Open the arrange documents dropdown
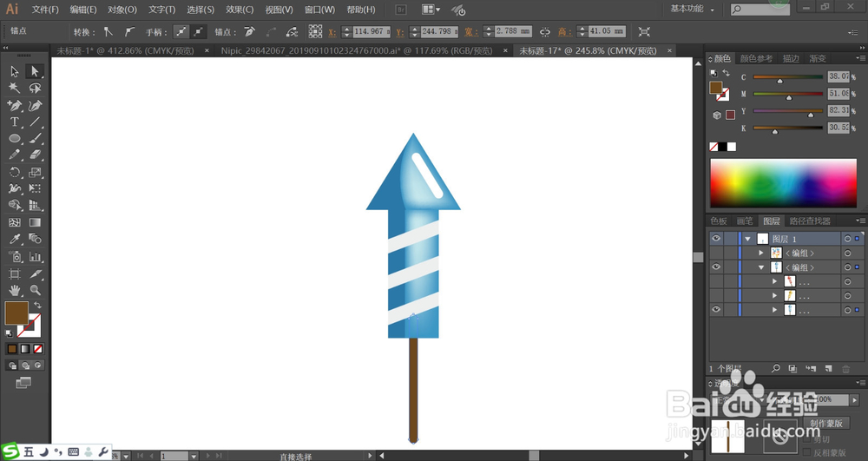Screen dimensions: 868x461 point(431,10)
